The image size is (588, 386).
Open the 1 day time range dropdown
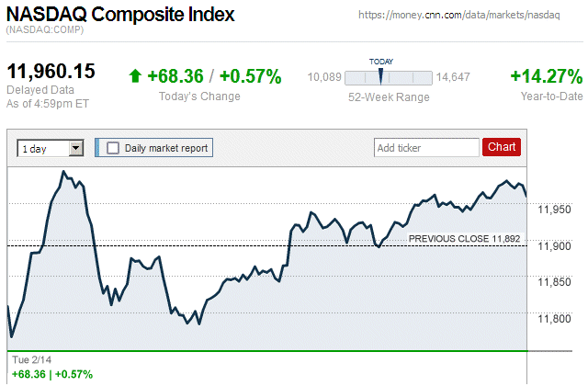coord(51,147)
